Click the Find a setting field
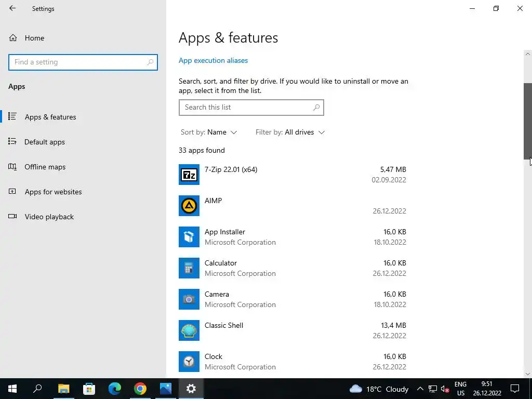This screenshot has height=399, width=532. coord(83,62)
